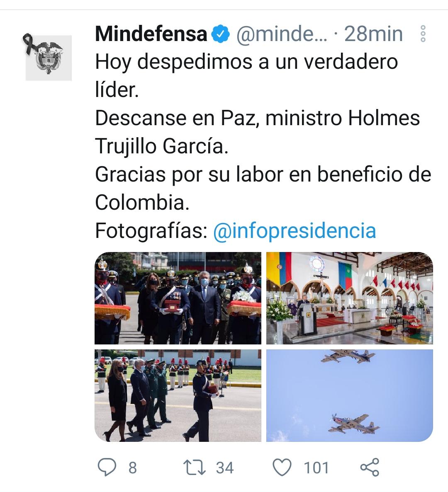The width and height of the screenshot is (448, 492).
Task: Click the likes count 101
Action: (x=316, y=468)
